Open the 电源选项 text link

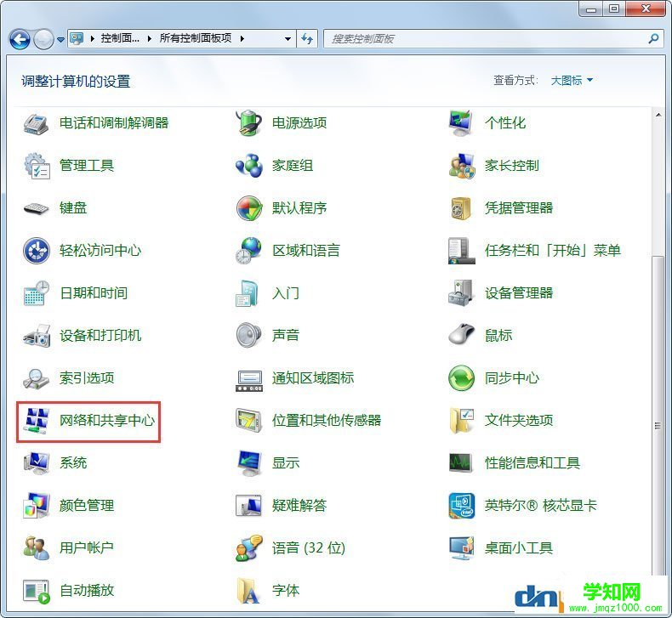tap(299, 123)
